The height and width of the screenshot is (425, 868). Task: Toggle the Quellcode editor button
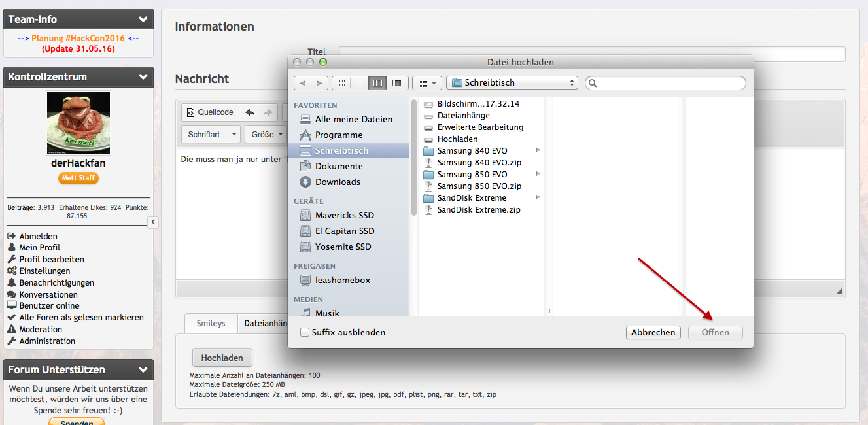tap(210, 112)
